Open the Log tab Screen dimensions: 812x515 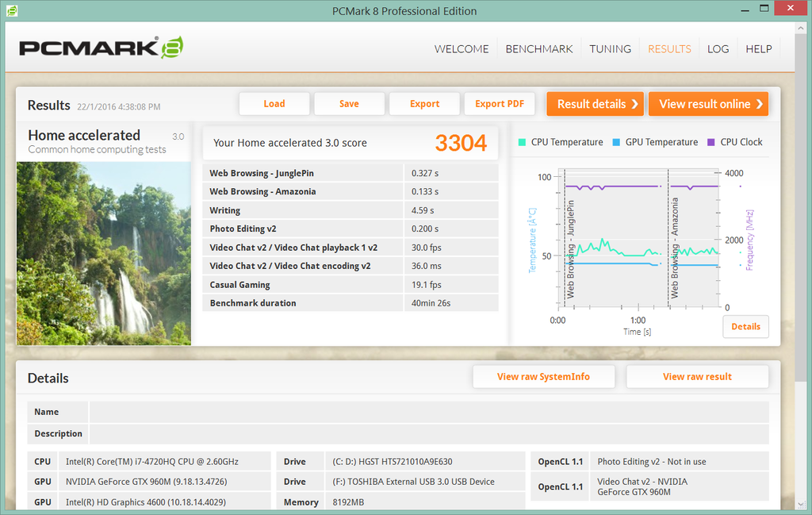pyautogui.click(x=718, y=48)
